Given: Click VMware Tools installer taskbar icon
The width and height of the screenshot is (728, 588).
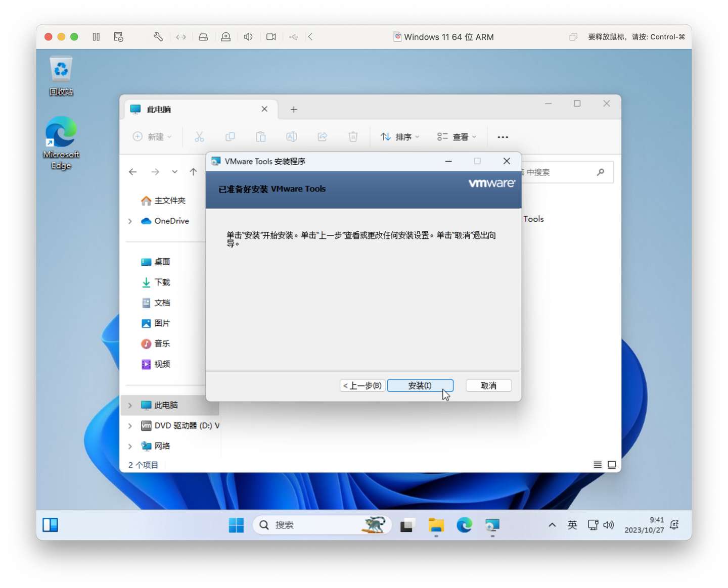Looking at the screenshot, I should click(492, 525).
